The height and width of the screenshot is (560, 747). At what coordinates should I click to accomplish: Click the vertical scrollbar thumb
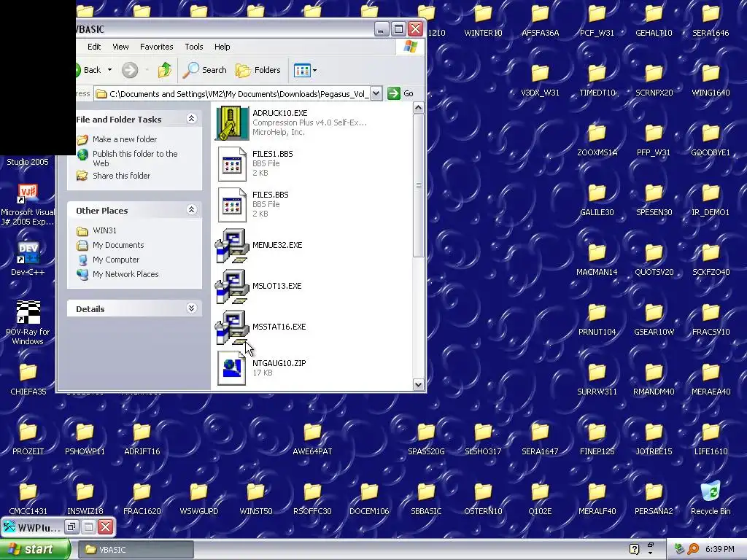(x=418, y=186)
